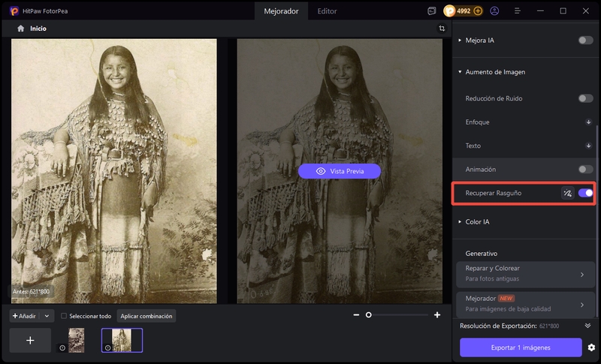Viewport: 601px width, 364px height.
Task: Collapse the Aumento de Imagen section
Action: pyautogui.click(x=460, y=72)
